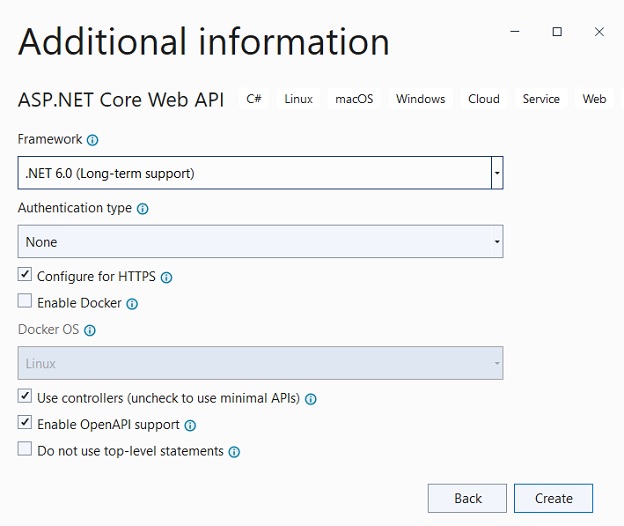Click info icon next to Use controllers
Screen dimensions: 624x526
[311, 399]
